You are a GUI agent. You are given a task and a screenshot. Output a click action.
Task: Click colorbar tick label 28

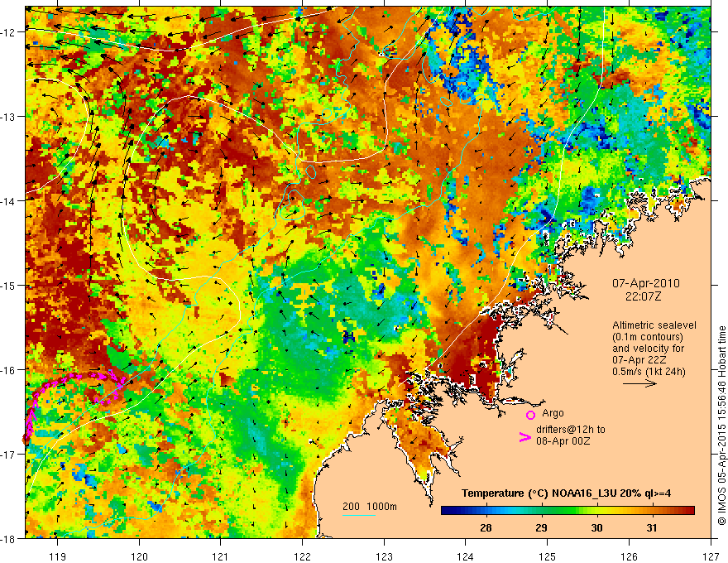486,527
